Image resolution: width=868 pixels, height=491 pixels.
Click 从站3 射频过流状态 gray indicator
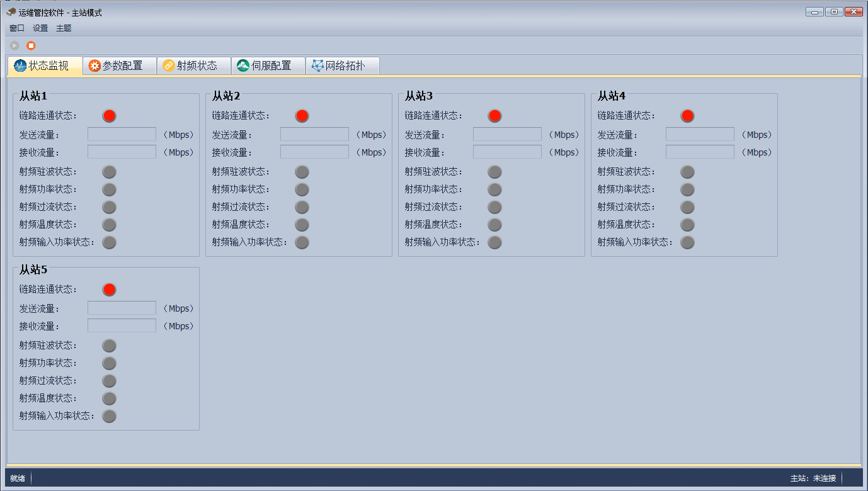(x=495, y=207)
